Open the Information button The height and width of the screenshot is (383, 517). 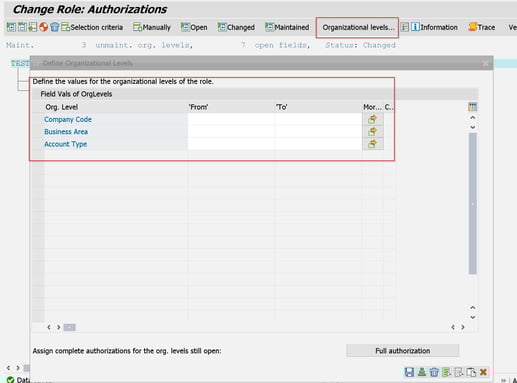point(434,27)
